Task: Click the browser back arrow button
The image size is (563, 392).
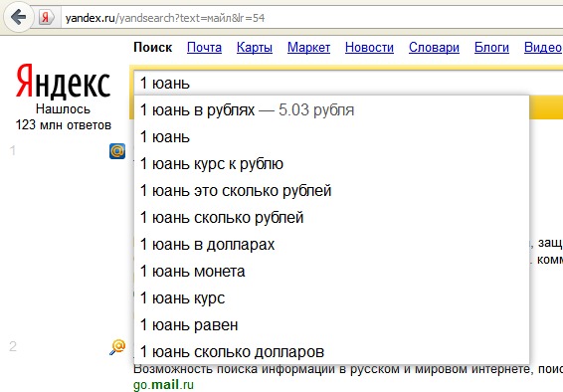Action: pyautogui.click(x=18, y=17)
